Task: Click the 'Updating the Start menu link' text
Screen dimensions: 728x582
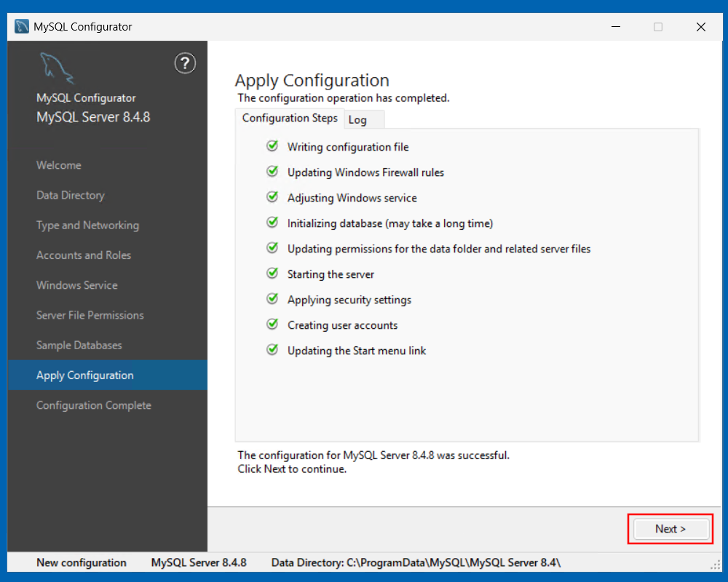Action: tap(357, 351)
